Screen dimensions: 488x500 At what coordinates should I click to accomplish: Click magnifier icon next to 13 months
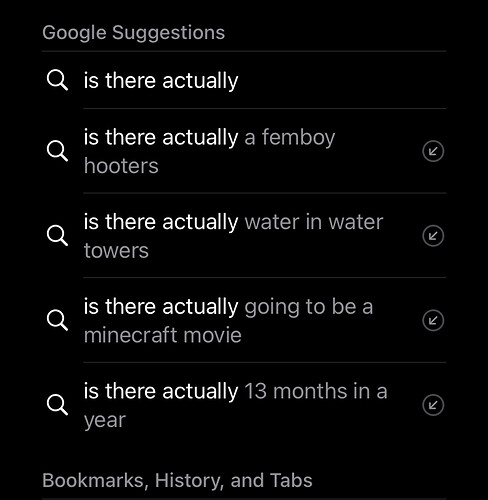[57, 405]
